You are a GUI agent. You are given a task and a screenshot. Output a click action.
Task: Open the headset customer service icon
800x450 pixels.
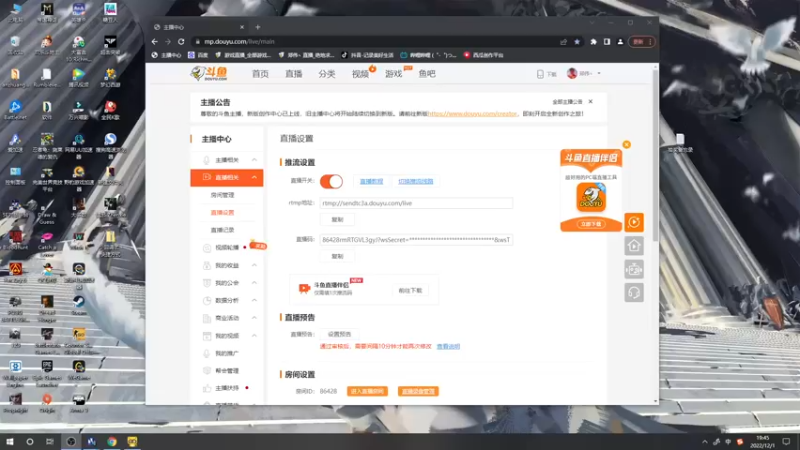(x=634, y=293)
